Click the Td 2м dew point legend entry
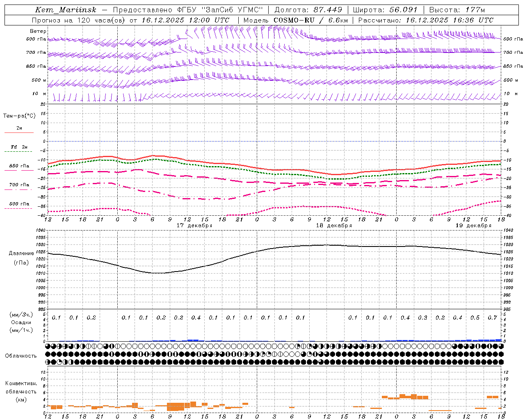 [19, 147]
